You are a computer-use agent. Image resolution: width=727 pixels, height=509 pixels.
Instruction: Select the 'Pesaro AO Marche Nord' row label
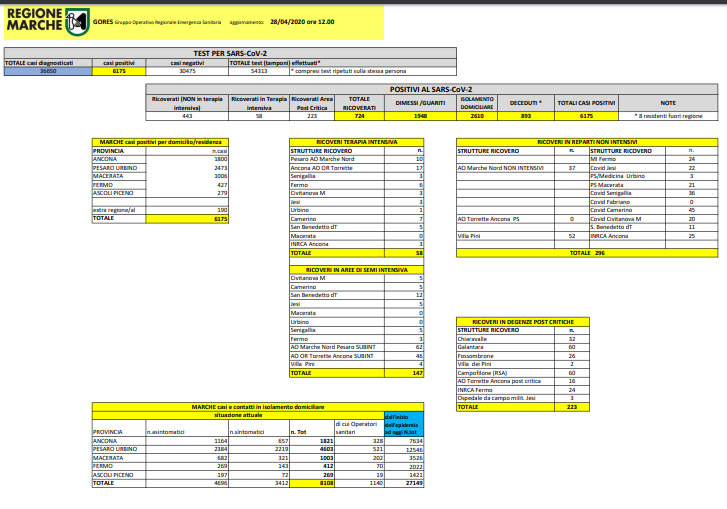322,159
